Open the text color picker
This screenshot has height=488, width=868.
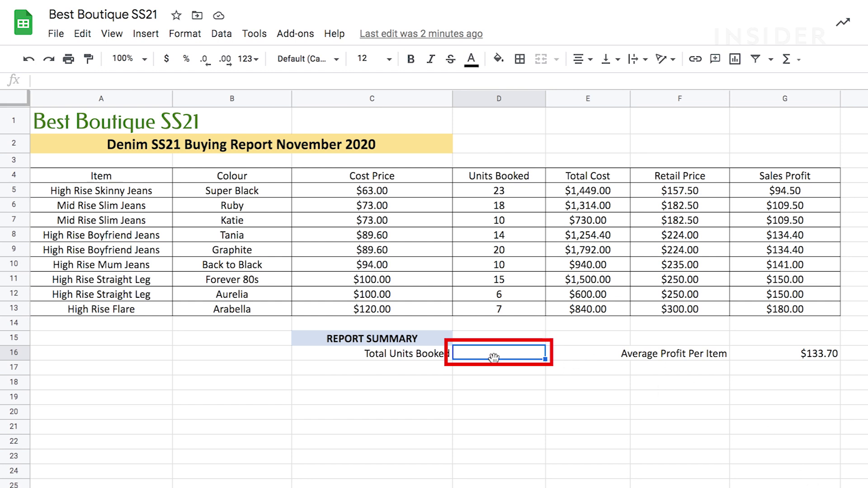click(x=471, y=59)
